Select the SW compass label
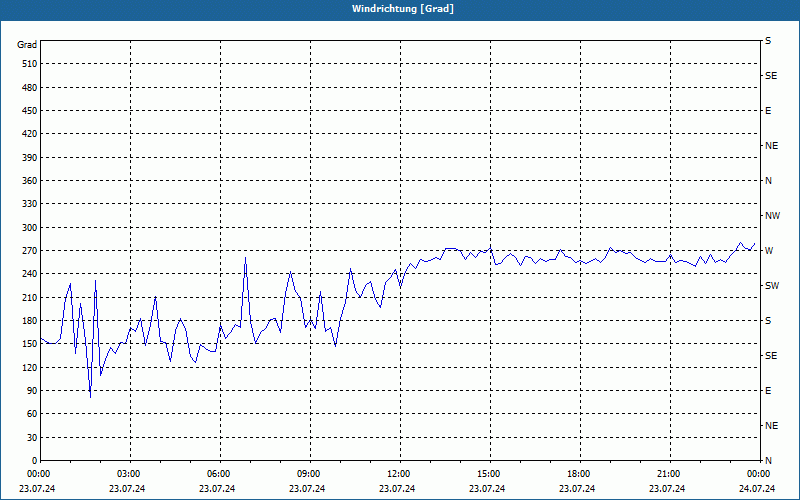The width and height of the screenshot is (800, 500). click(772, 286)
